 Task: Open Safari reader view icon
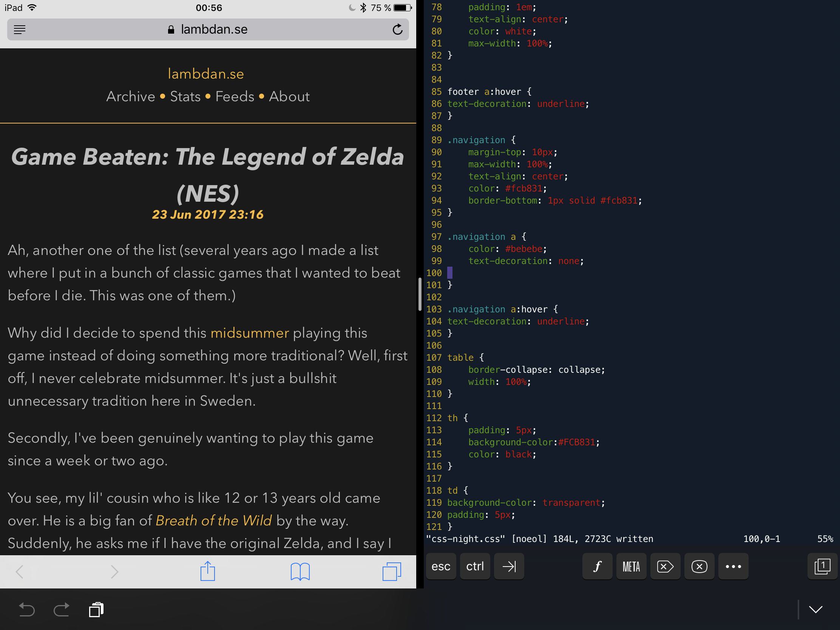pos(20,29)
